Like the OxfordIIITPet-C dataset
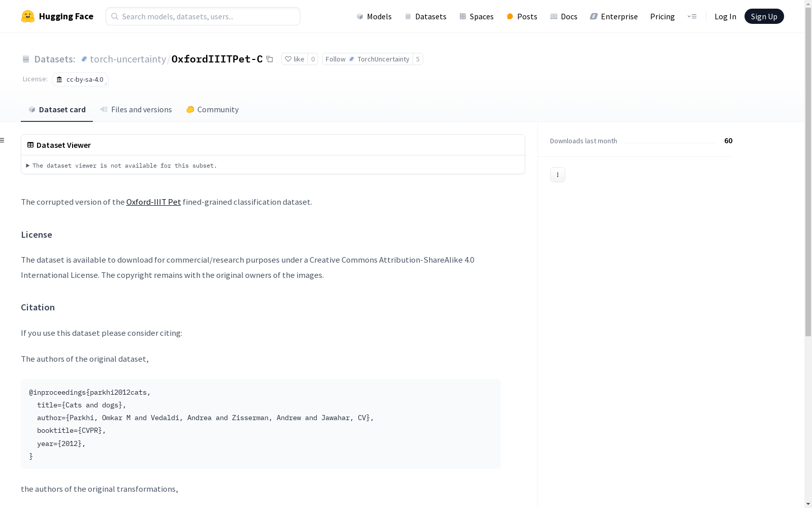The width and height of the screenshot is (812, 508). pyautogui.click(x=294, y=59)
